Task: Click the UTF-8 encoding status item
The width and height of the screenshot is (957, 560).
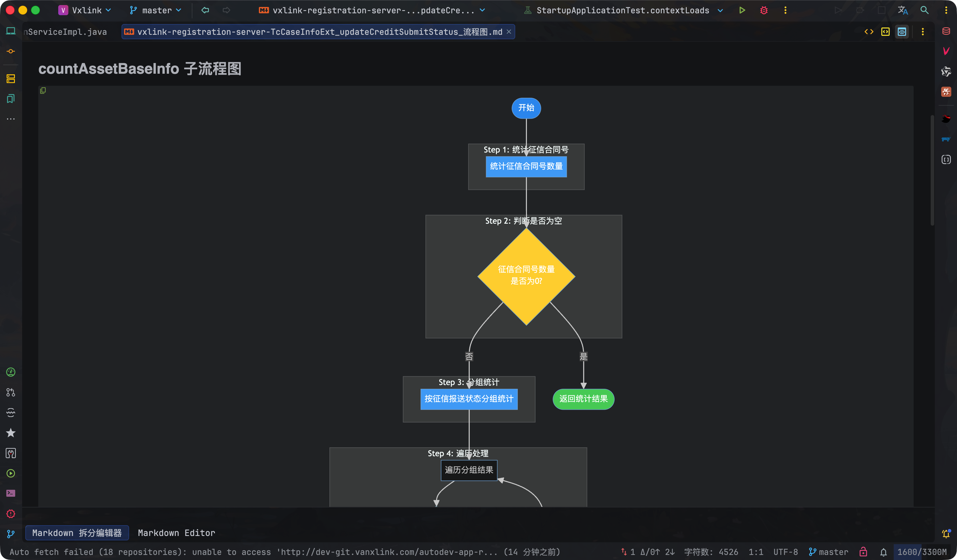Action: point(785,552)
